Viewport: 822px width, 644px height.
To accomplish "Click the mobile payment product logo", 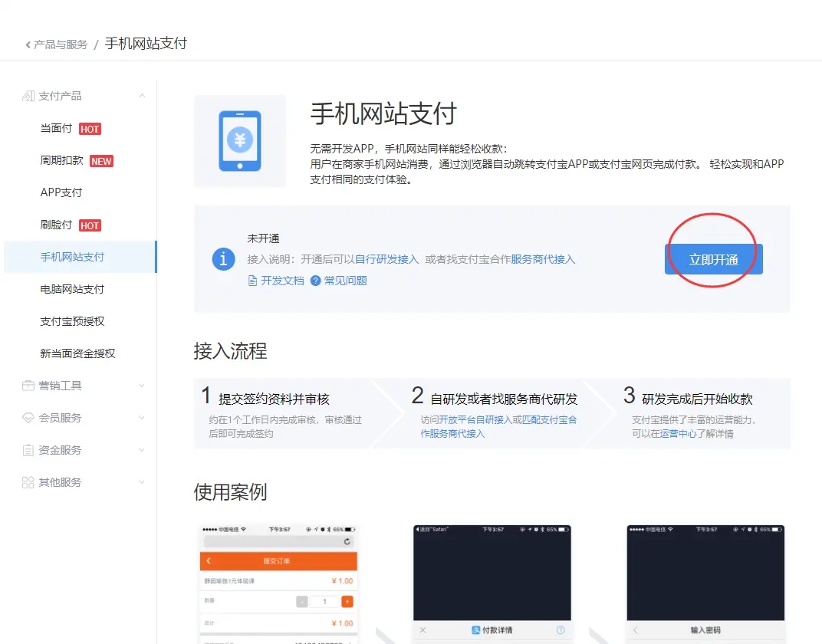I will (240, 141).
